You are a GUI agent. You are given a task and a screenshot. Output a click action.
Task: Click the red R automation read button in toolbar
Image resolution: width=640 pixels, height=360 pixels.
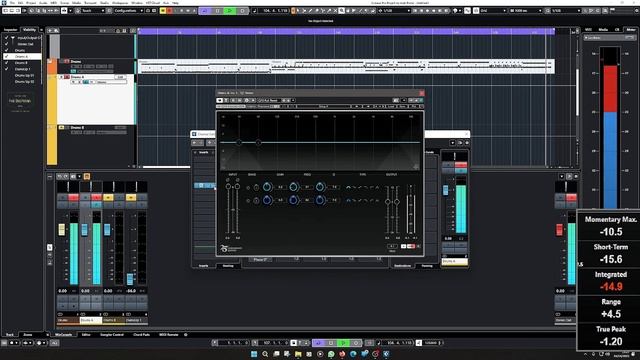169,11
